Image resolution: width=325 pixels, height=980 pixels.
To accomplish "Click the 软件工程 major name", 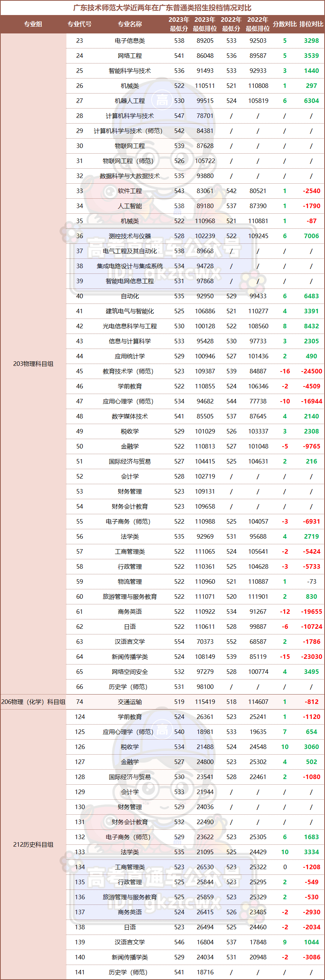I will 129,191.
